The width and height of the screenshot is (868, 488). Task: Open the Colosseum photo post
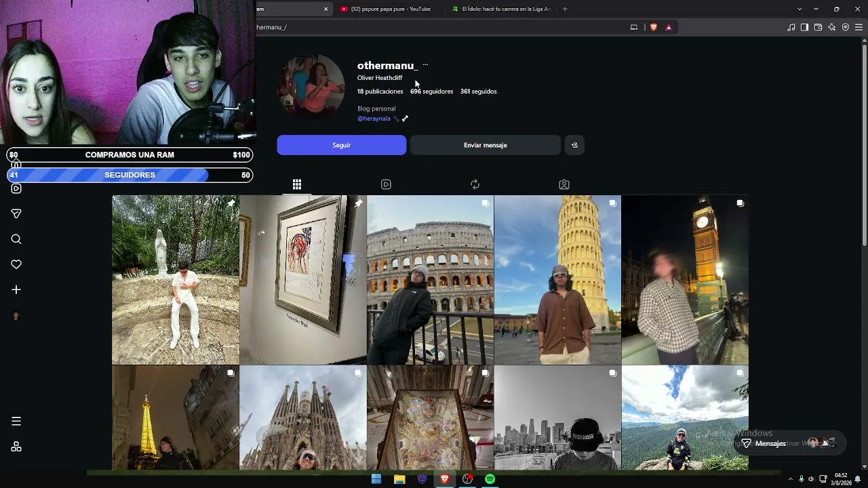[x=431, y=280]
